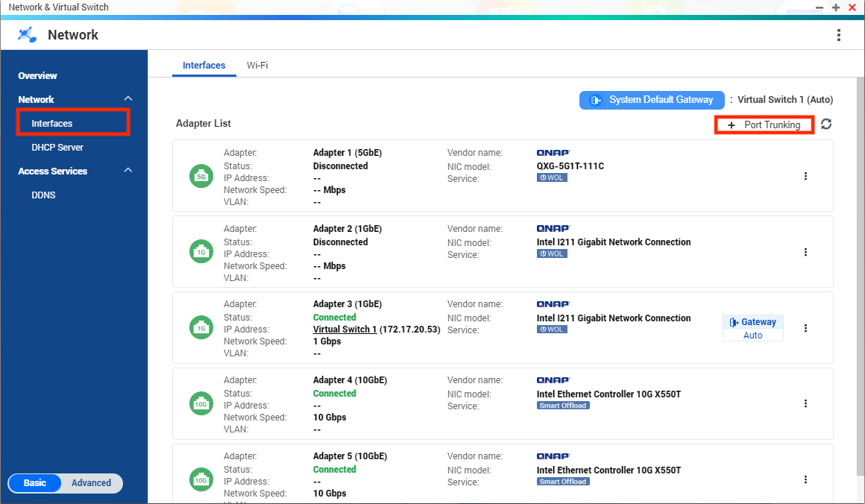Click QNAP vendor logo of Adapter 2

553,228
